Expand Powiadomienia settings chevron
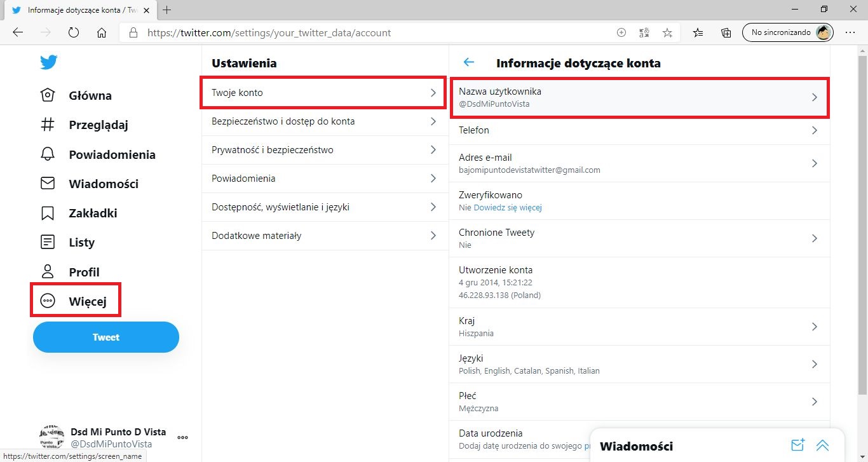Screen dimensions: 868x462 pos(433,179)
